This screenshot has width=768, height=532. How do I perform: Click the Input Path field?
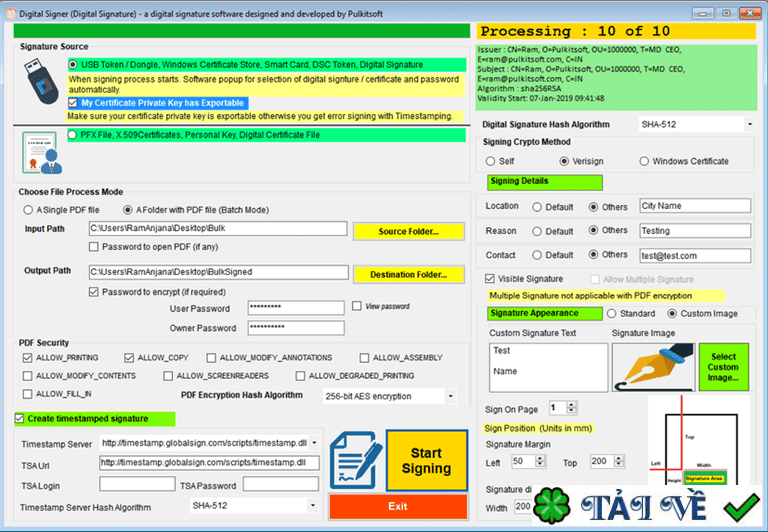coord(218,228)
